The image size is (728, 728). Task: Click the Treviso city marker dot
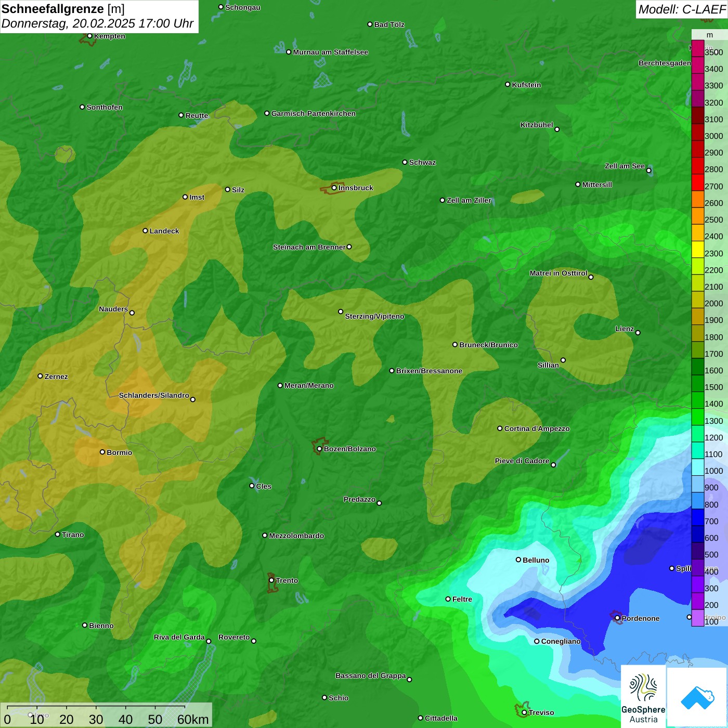click(x=524, y=712)
